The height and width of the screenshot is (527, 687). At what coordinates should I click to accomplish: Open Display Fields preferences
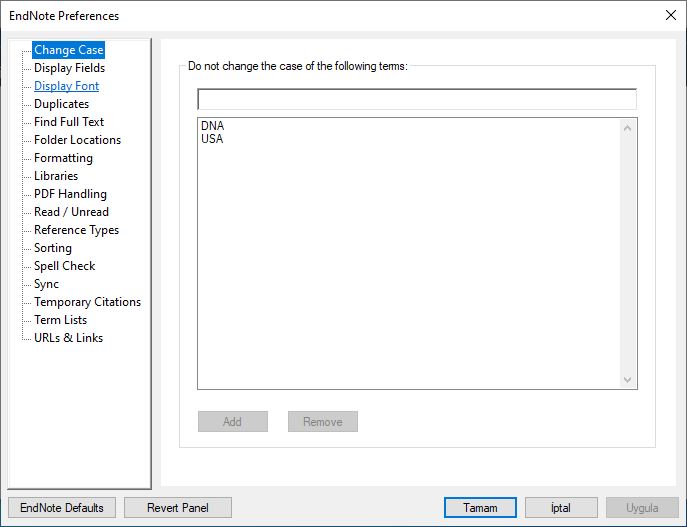pyautogui.click(x=69, y=68)
